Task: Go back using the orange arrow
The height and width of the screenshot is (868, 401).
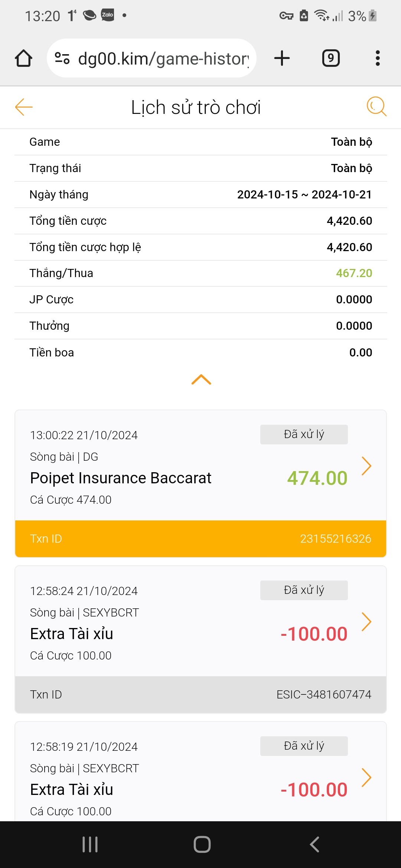Action: click(24, 107)
